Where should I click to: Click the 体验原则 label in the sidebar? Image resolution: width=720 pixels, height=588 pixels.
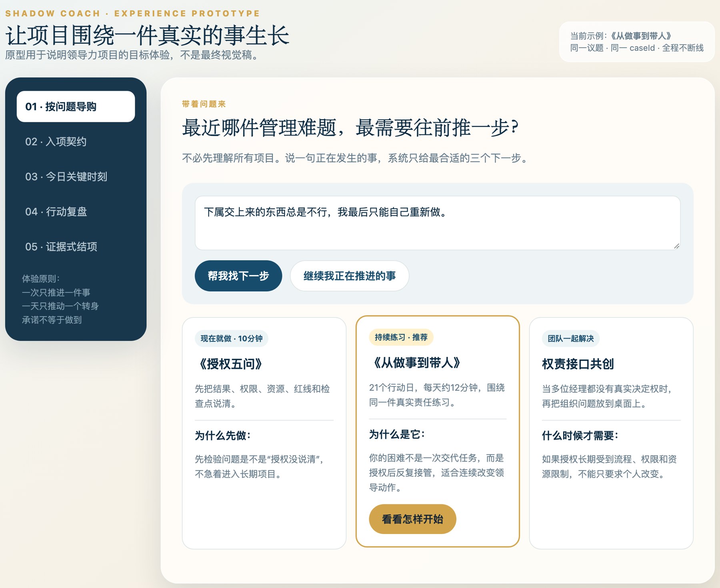coord(41,279)
